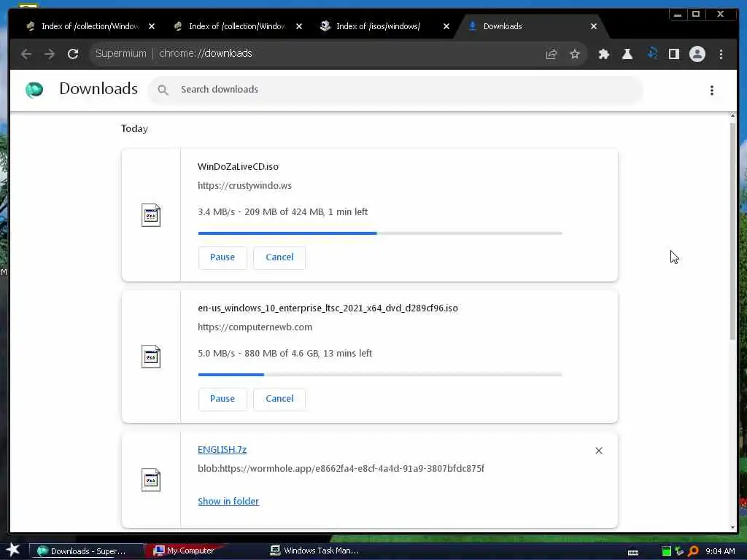This screenshot has height=560, width=747.
Task: Cancel the WinDoZaLiveCD.iso download
Action: point(279,257)
